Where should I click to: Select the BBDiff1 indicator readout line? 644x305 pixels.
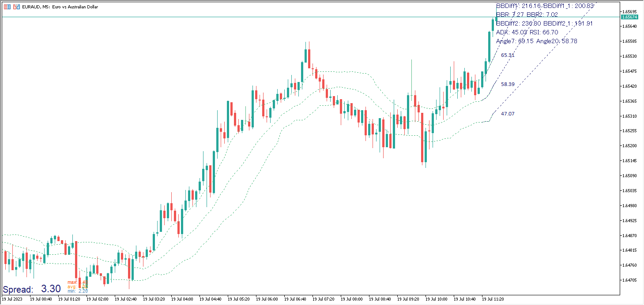tap(545, 6)
